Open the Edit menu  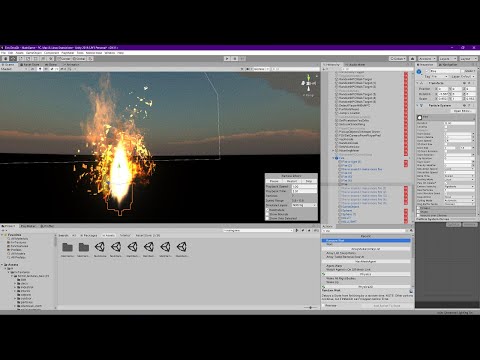point(11,53)
